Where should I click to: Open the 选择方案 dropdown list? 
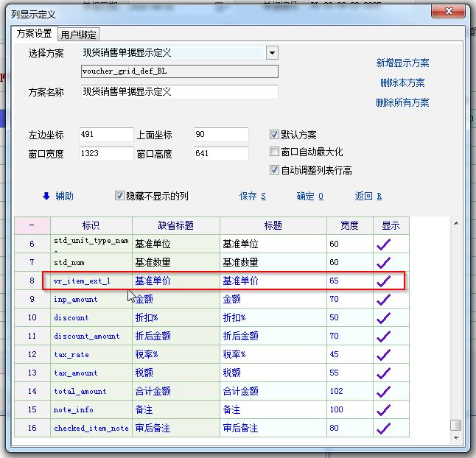[x=272, y=53]
